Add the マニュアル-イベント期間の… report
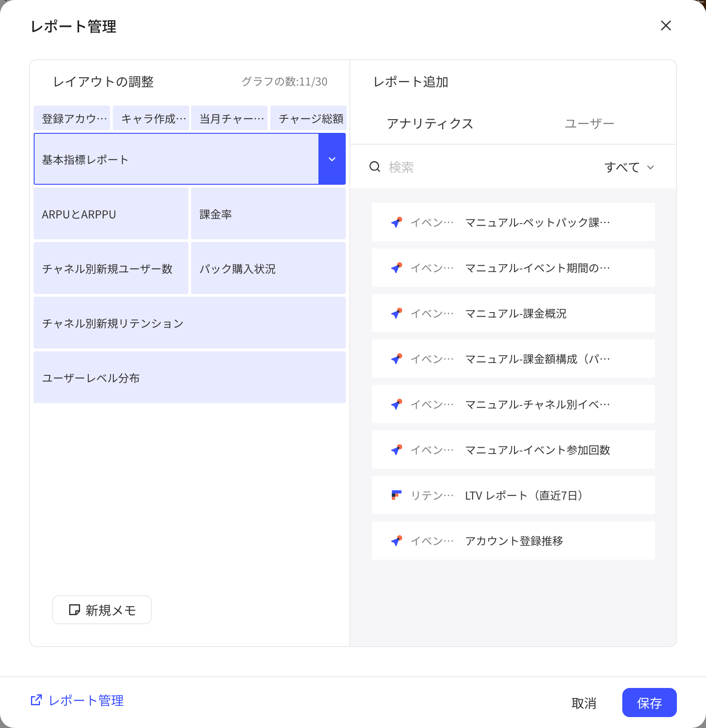Image resolution: width=706 pixels, height=728 pixels. (x=514, y=268)
